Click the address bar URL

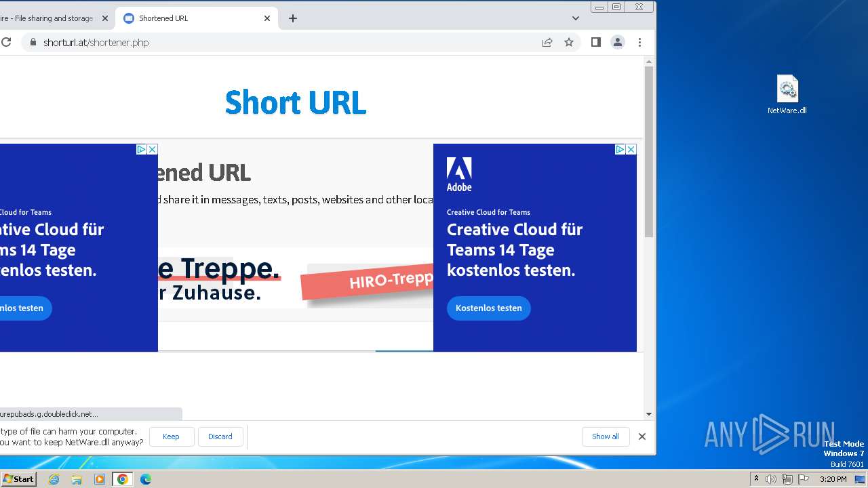click(96, 42)
